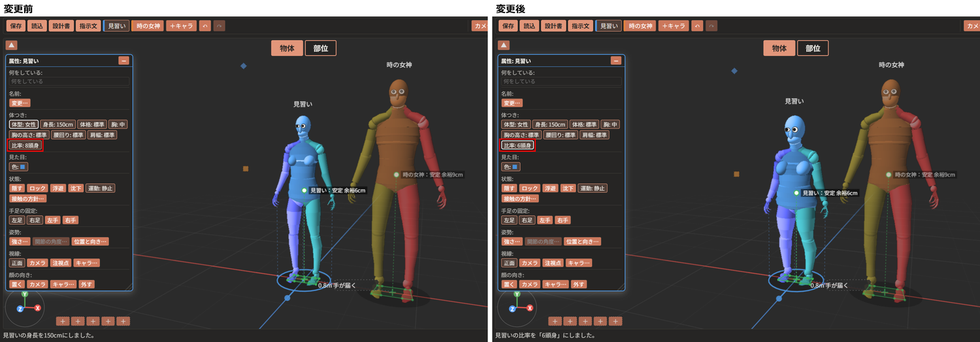The width and height of the screenshot is (980, 342).
Task: Click the 読込 button in 変更前
Action: (x=37, y=26)
